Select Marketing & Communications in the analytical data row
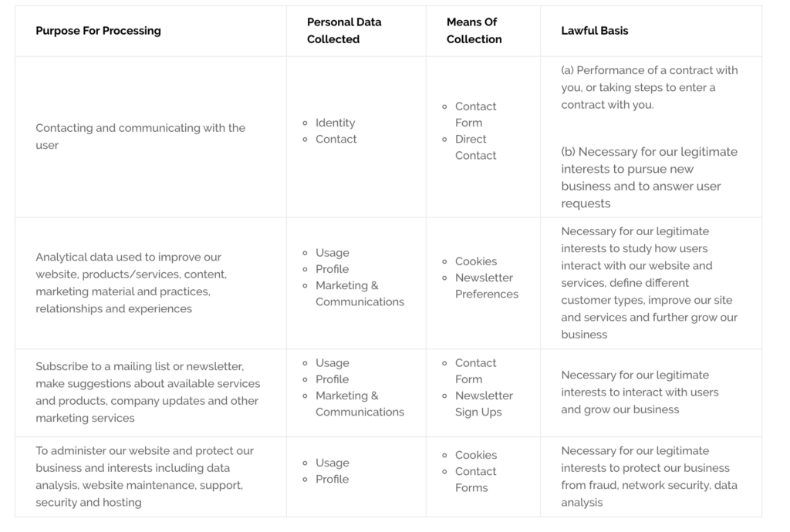This screenshot has width=790, height=532. pos(359,294)
